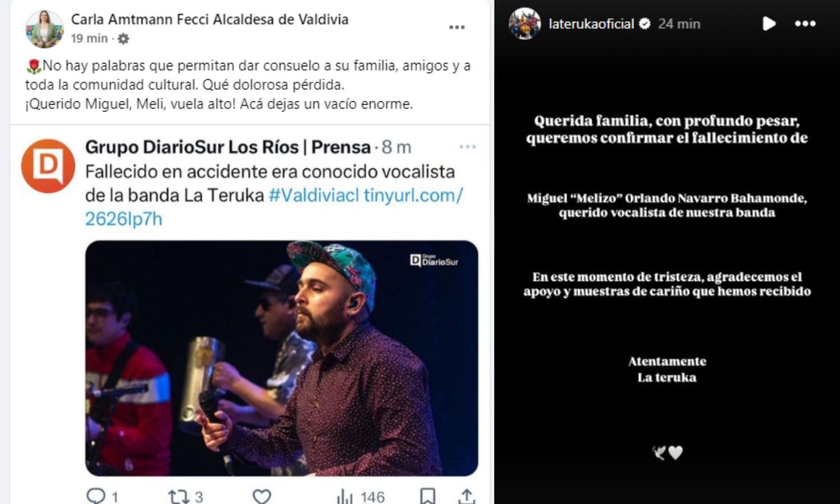Click the tweet share upload icon
840x504 pixels.
(466, 497)
